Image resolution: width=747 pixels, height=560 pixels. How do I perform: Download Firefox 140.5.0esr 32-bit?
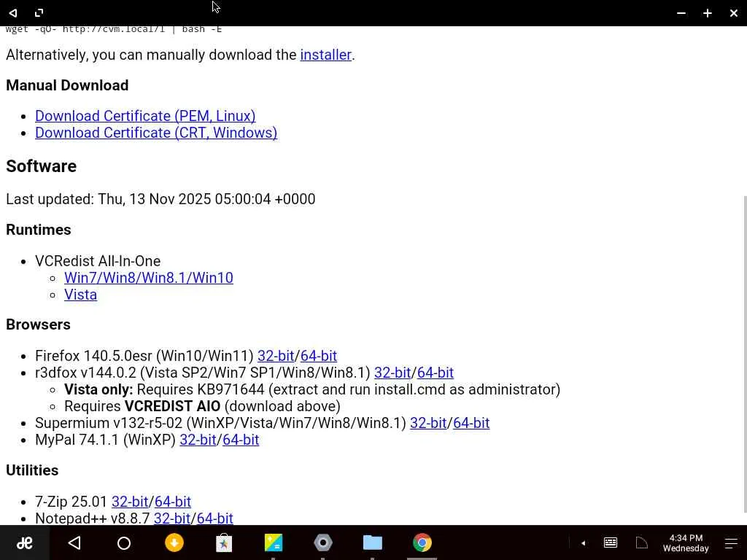(276, 356)
